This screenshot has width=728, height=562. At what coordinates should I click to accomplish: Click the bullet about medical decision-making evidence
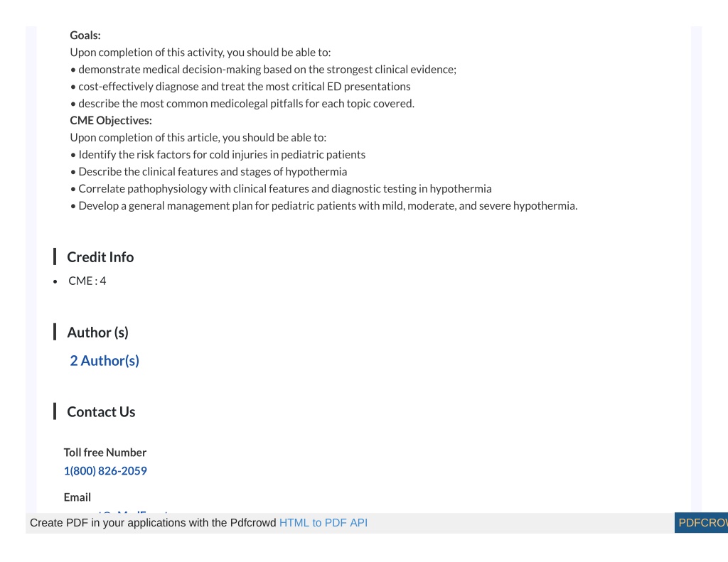(x=263, y=70)
